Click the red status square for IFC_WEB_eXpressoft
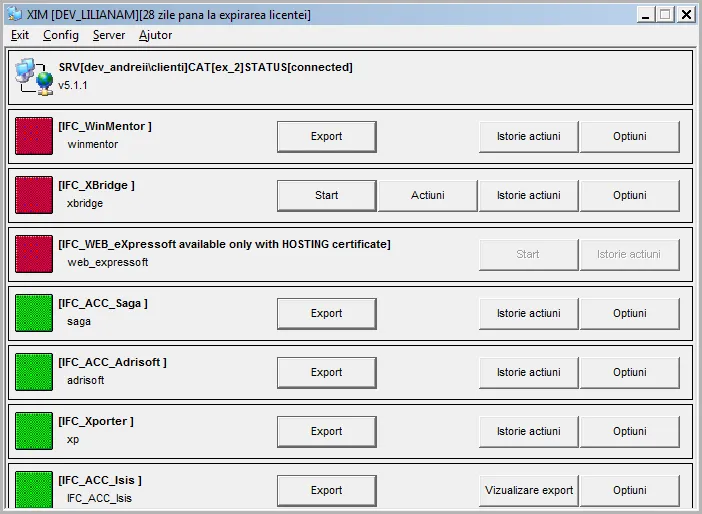 click(34, 254)
